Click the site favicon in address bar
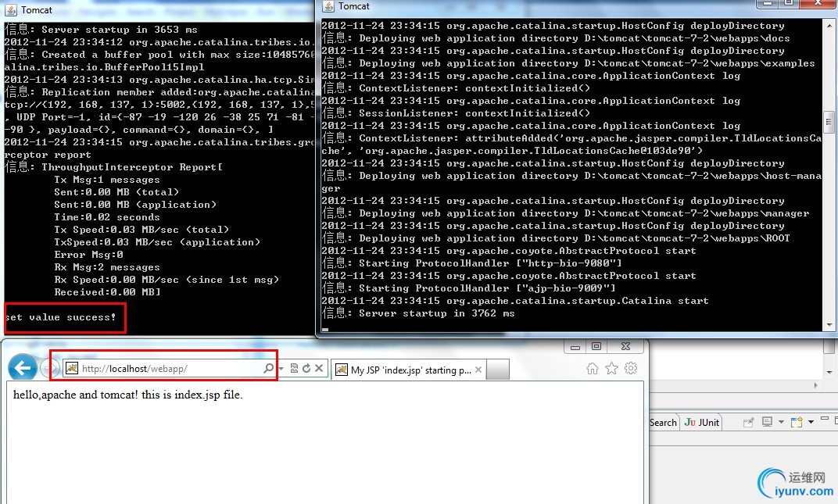The image size is (838, 504). 72,368
